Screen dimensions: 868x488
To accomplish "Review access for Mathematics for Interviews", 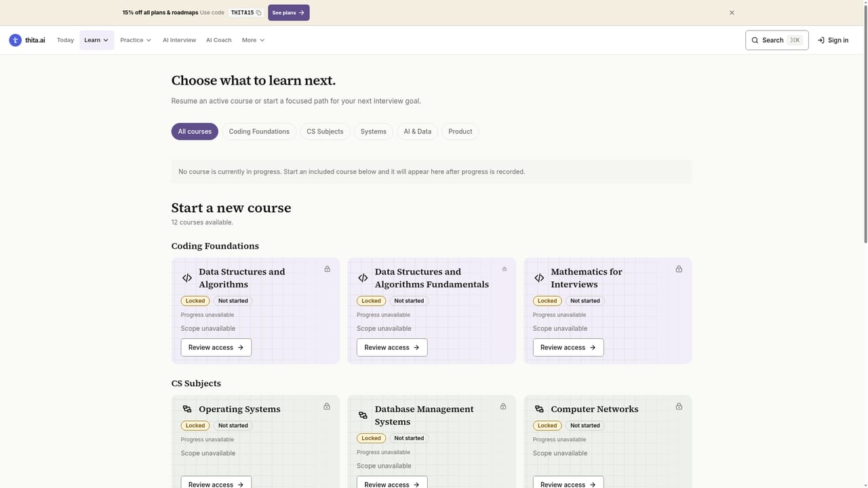I will pos(568,348).
